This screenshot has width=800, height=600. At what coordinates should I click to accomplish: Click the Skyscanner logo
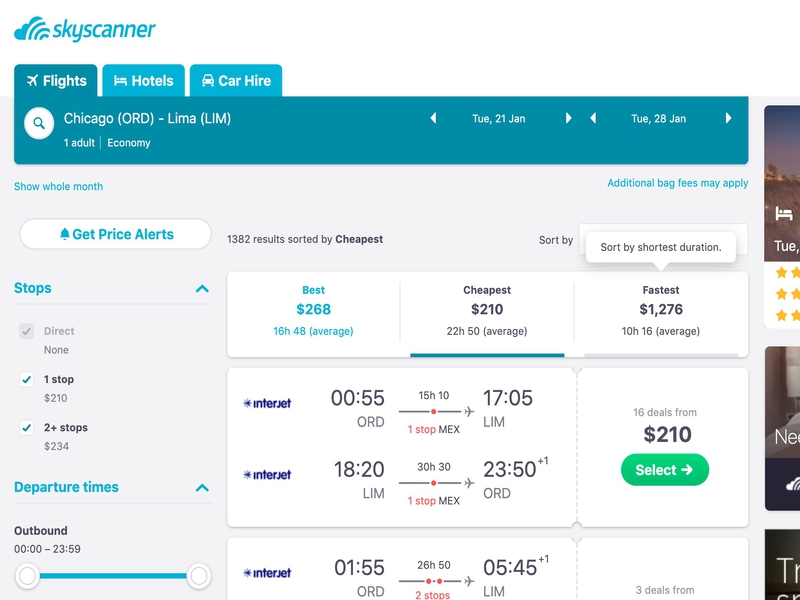[x=85, y=29]
